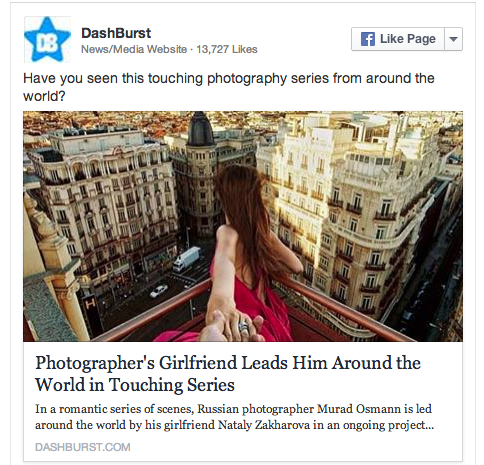Click the clasped hands with ring in photo
This screenshot has height=465, width=484.
[x=233, y=327]
